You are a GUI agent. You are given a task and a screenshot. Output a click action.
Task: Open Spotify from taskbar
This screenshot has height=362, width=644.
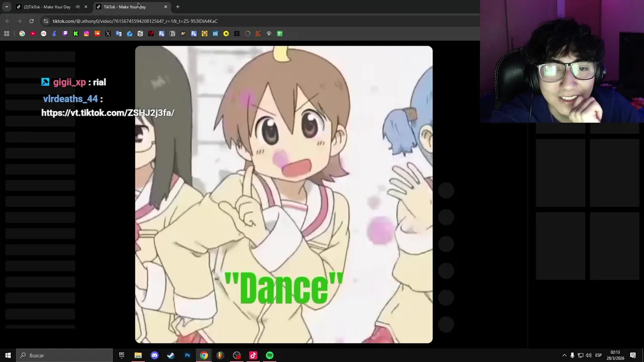pyautogui.click(x=270, y=355)
